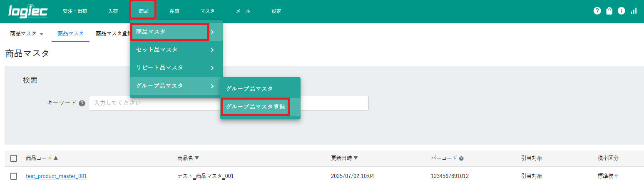Open the 在庫 menu in top navigation
Screen dimensions: 644x183
click(174, 11)
